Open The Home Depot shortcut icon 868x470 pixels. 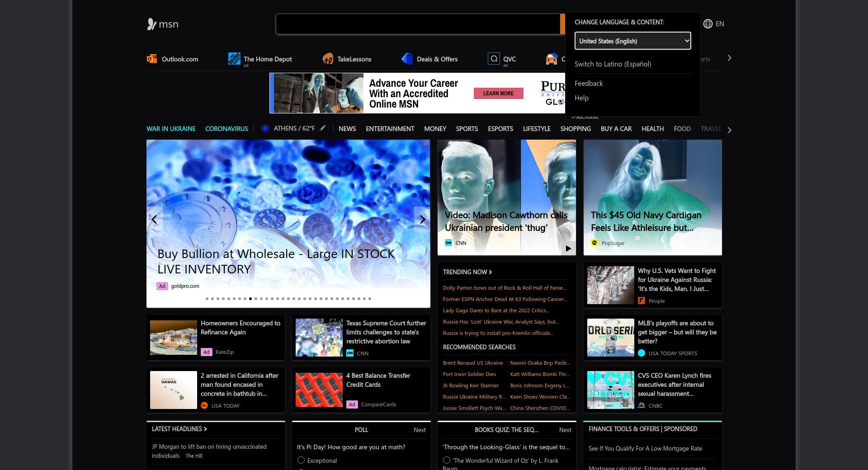pyautogui.click(x=234, y=58)
